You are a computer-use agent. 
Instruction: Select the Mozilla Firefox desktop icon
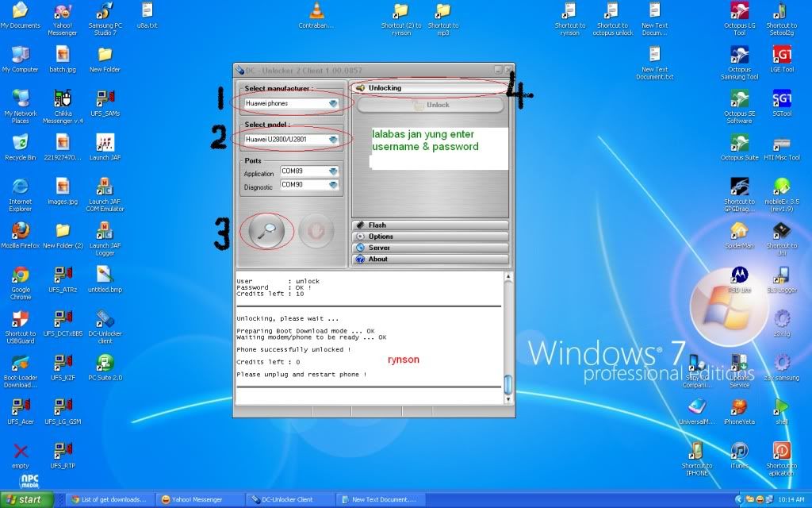pos(20,236)
